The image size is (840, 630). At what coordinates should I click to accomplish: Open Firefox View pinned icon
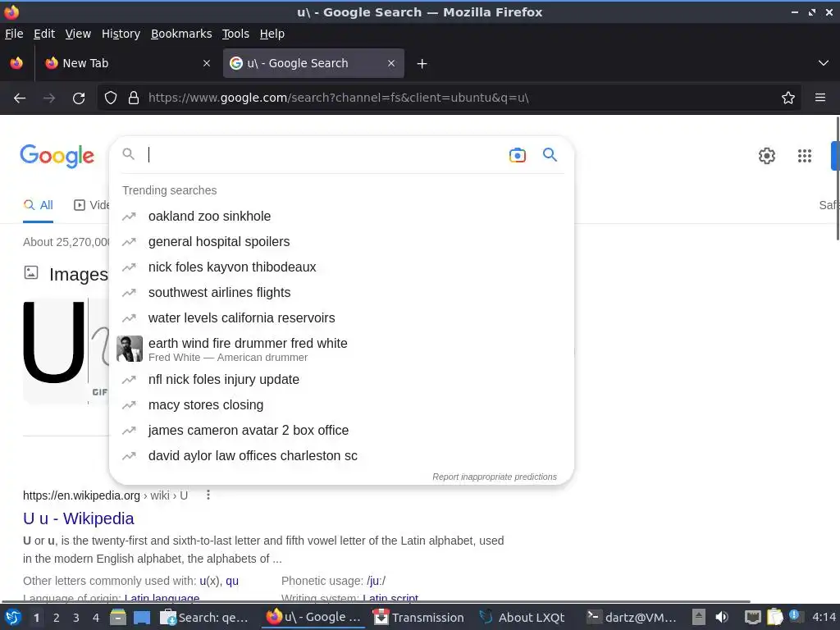pyautogui.click(x=16, y=63)
